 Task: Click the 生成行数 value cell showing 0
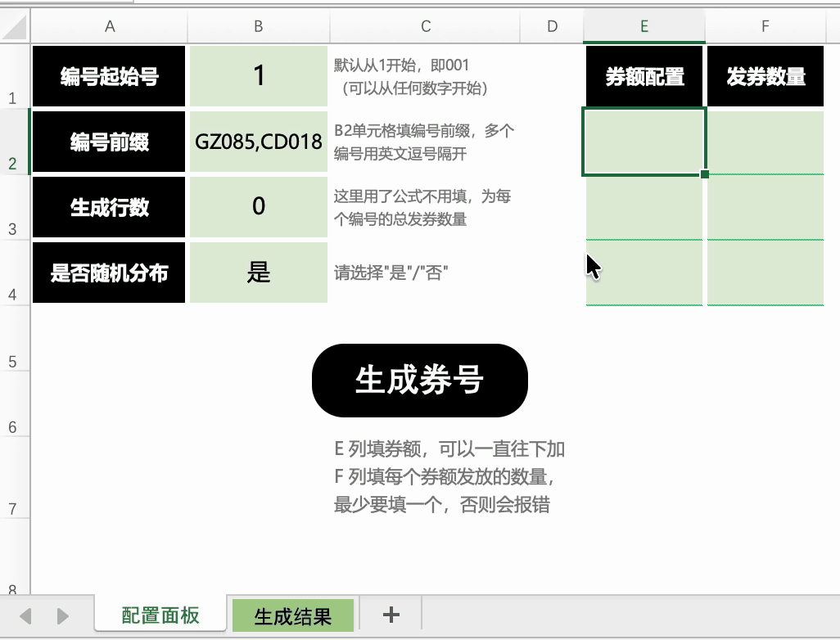click(259, 207)
